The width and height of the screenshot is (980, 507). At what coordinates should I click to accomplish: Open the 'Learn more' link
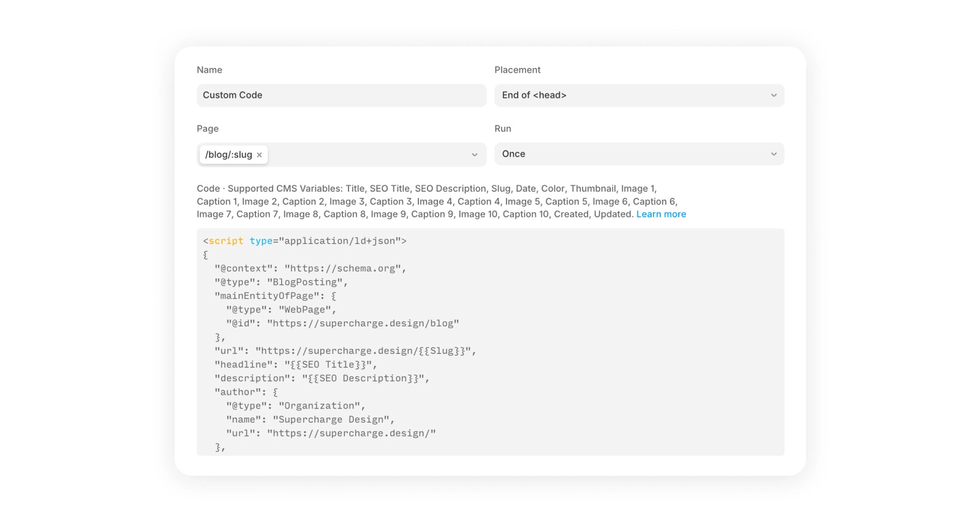661,214
